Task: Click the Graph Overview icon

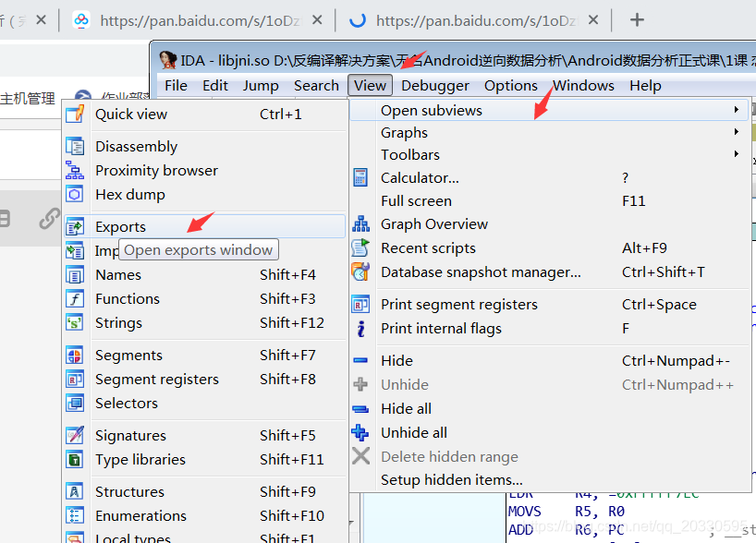Action: (x=360, y=224)
